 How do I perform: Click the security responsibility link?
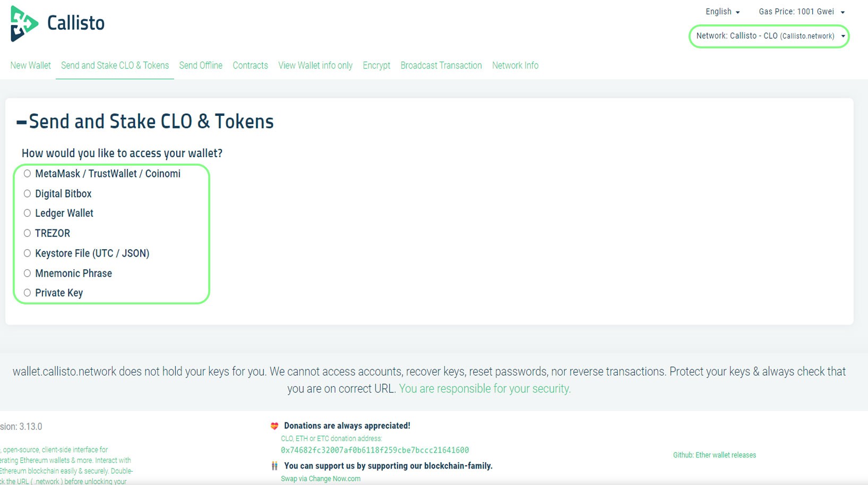click(485, 388)
